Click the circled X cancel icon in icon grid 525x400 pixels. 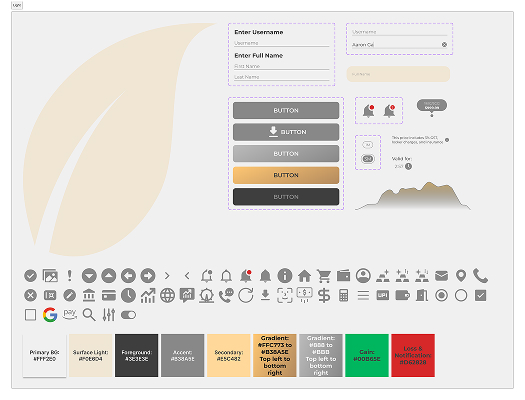point(30,296)
